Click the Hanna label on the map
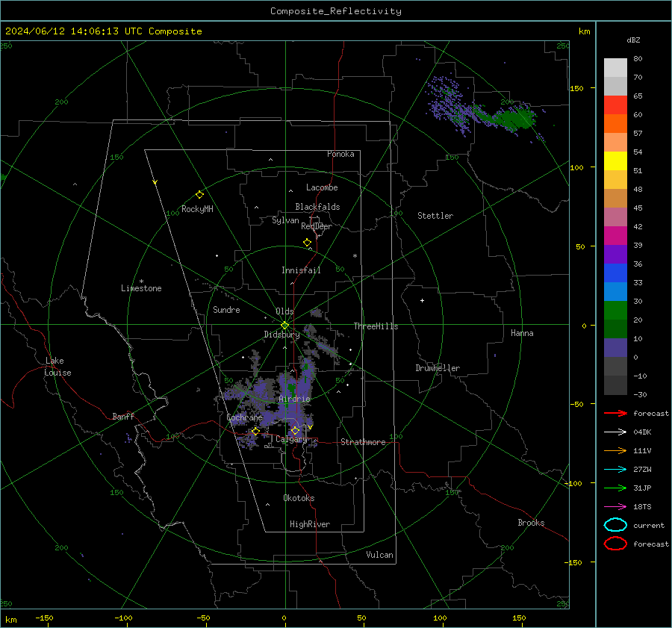This screenshot has height=628, width=672. (522, 333)
